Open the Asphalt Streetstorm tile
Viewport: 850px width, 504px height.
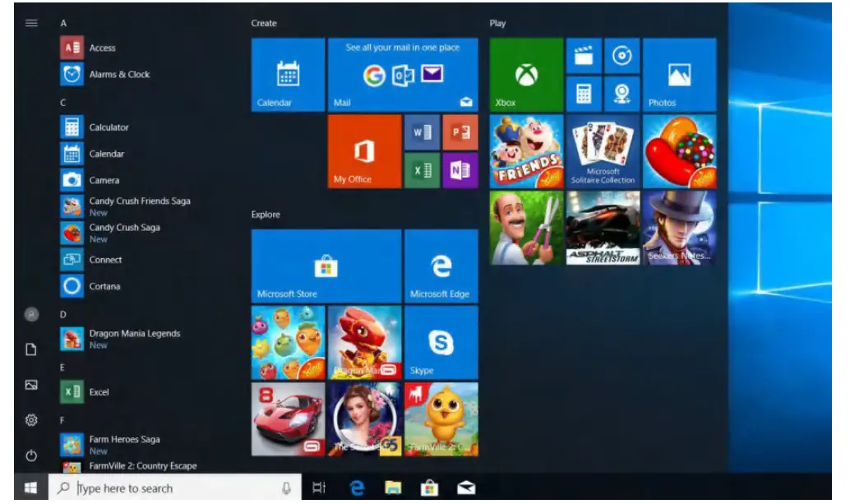(x=603, y=228)
